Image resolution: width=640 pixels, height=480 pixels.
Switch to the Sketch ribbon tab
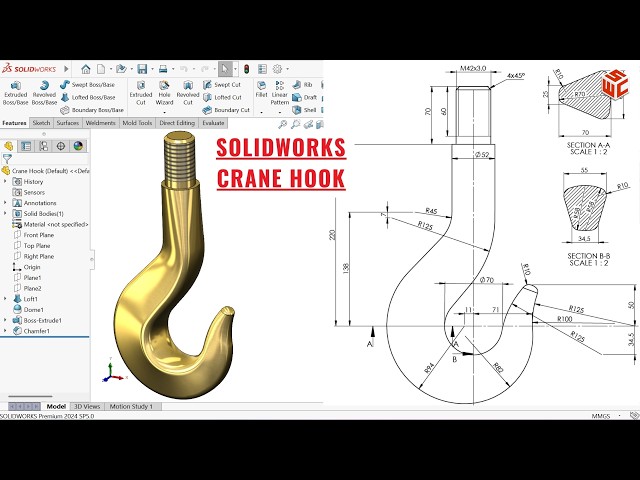[x=41, y=123]
